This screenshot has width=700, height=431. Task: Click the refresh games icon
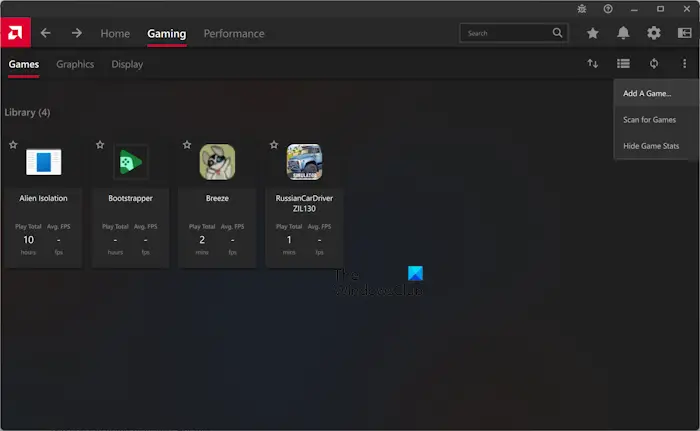point(654,64)
